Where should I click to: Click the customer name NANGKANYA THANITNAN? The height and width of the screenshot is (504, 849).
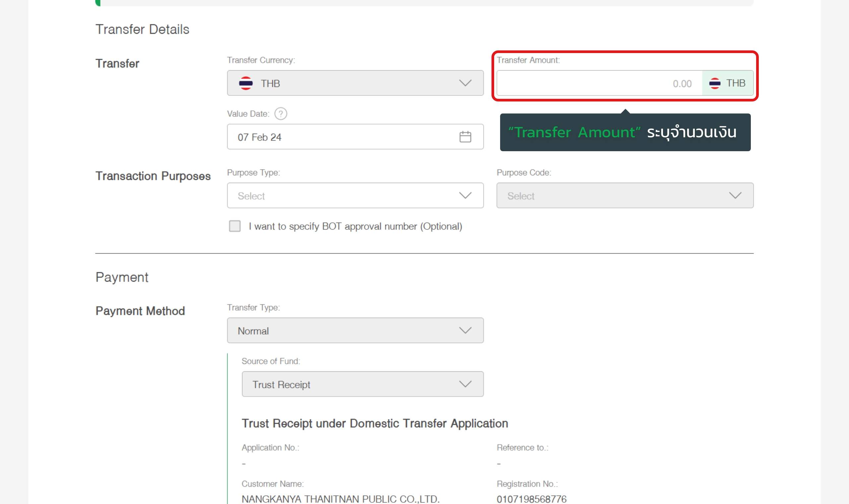coord(340,499)
